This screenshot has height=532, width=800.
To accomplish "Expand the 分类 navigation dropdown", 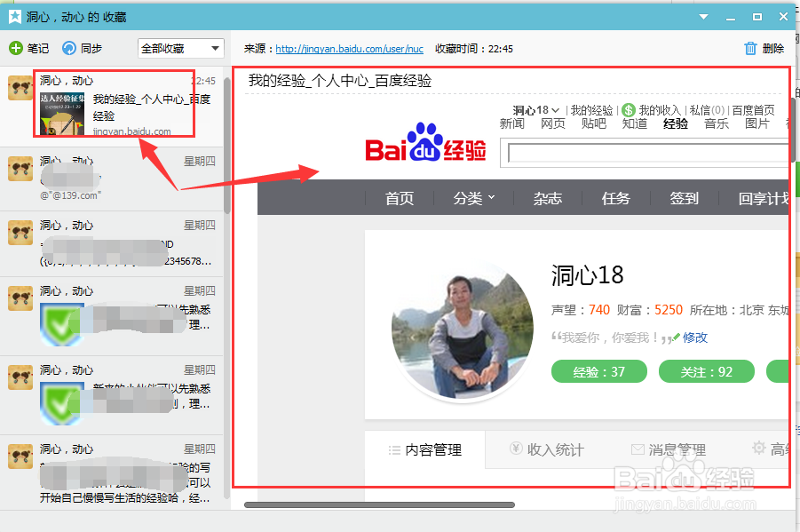I will 474,198.
